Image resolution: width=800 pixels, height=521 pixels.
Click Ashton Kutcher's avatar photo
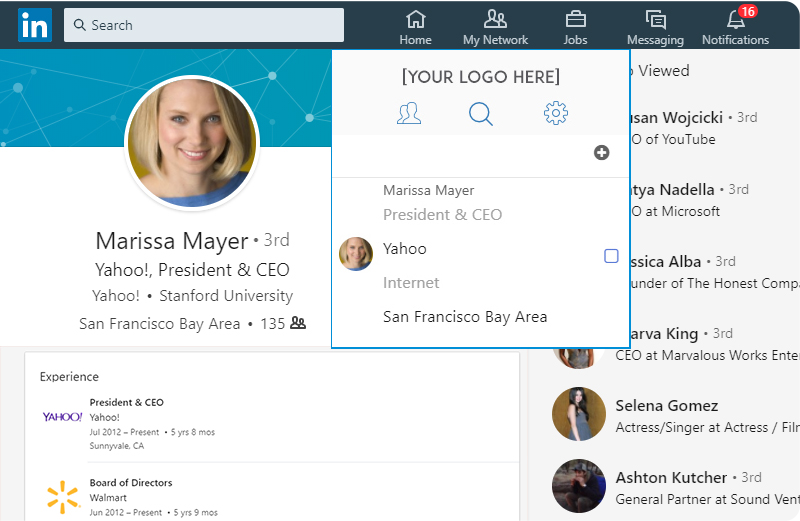click(579, 486)
